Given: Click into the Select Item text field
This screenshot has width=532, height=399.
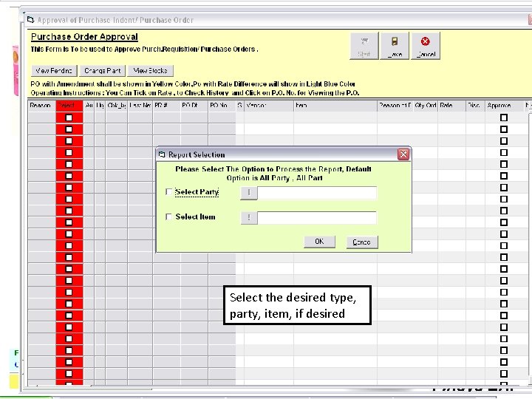Looking at the screenshot, I should tap(317, 218).
